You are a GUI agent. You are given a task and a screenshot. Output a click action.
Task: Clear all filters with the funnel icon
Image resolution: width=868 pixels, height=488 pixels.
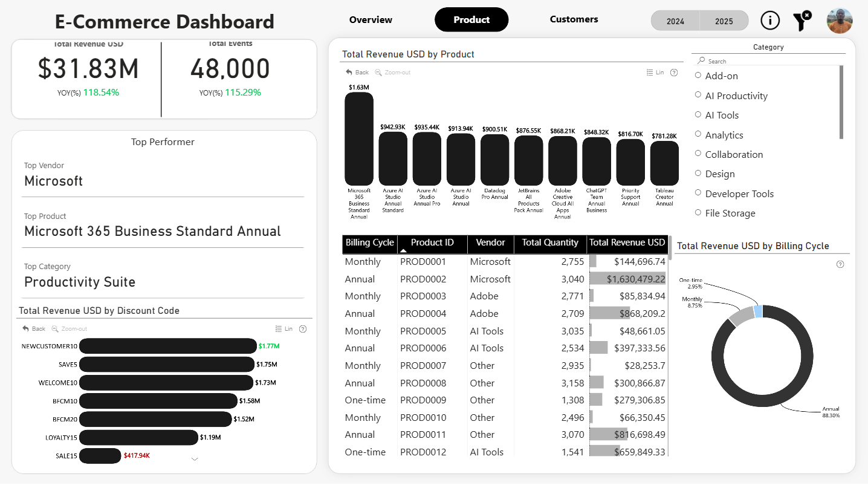pyautogui.click(x=802, y=21)
